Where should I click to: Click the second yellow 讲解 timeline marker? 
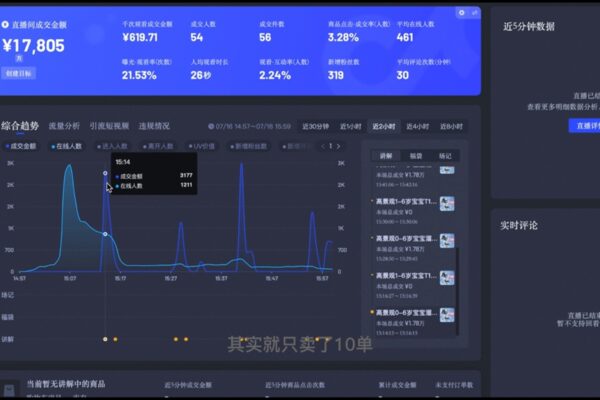tap(115, 339)
